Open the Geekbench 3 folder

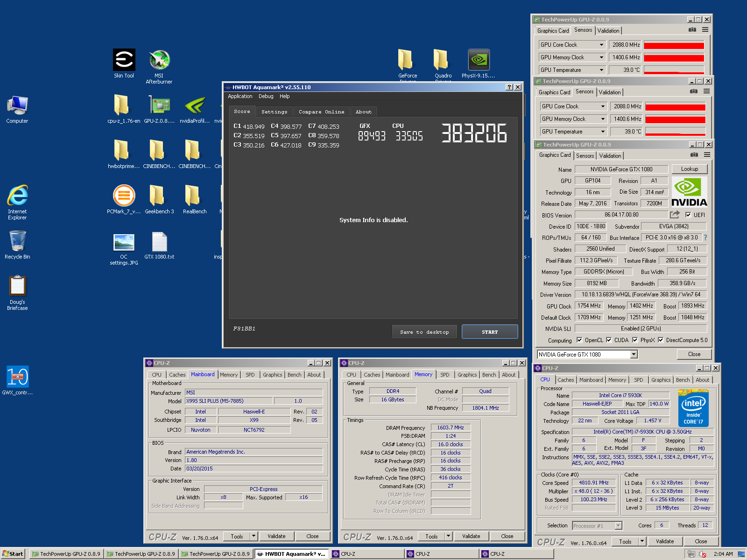coord(159,199)
